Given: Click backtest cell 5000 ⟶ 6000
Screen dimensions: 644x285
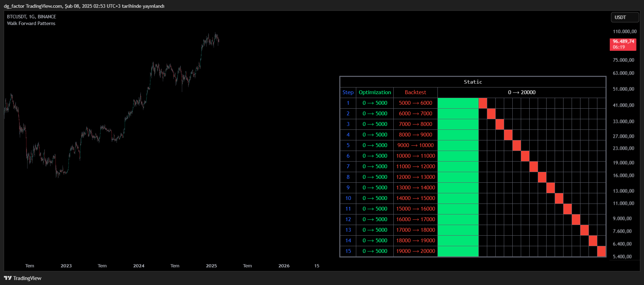Looking at the screenshot, I should coord(416,103).
